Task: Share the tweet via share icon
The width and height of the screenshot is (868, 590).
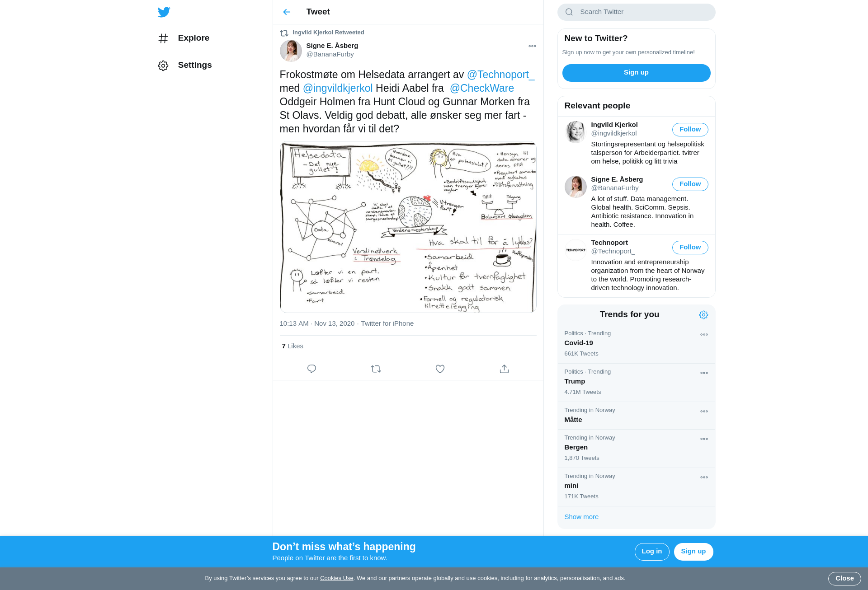Action: click(504, 369)
